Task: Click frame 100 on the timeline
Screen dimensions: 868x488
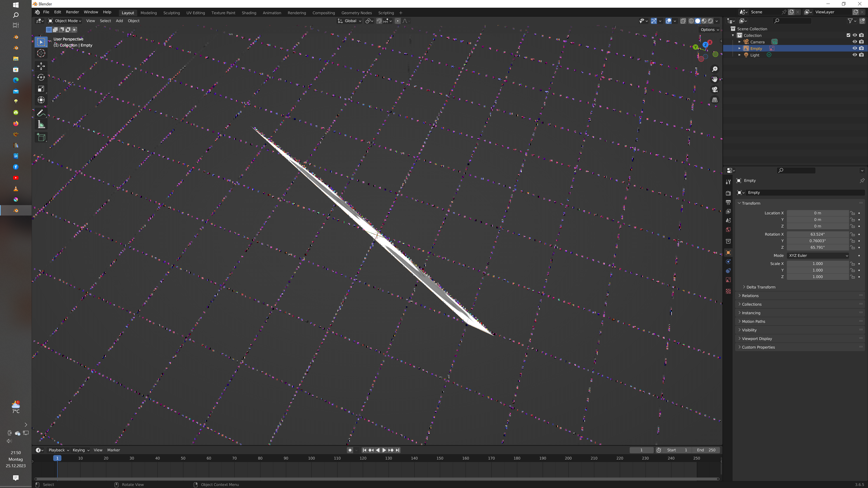Action: 311,458
